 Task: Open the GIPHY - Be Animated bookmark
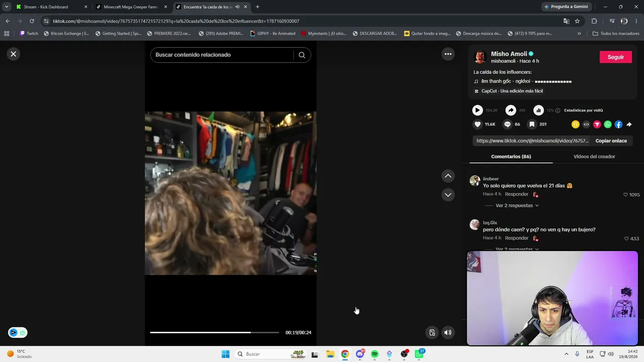(x=273, y=34)
